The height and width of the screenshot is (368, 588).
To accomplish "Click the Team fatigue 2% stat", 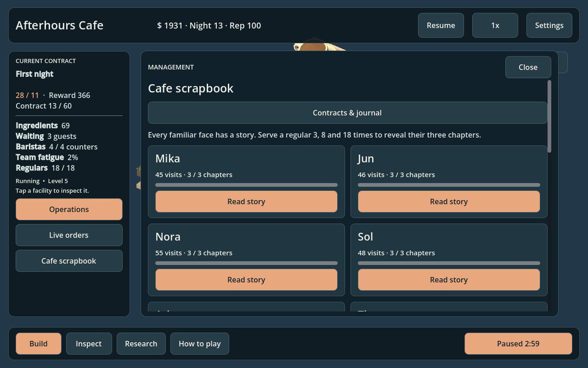I will point(47,157).
